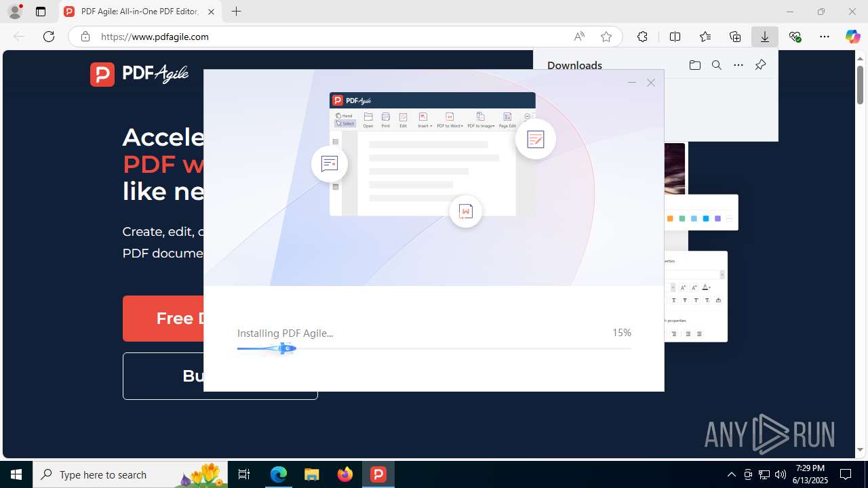Close the PDF Agile installer window
This screenshot has height=488, width=868.
tap(651, 83)
